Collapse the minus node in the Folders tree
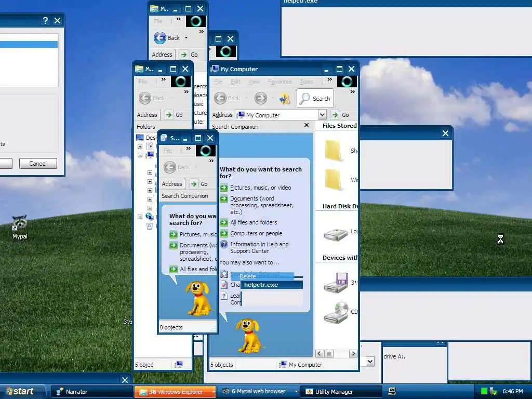The width and height of the screenshot is (532, 399). (140, 155)
